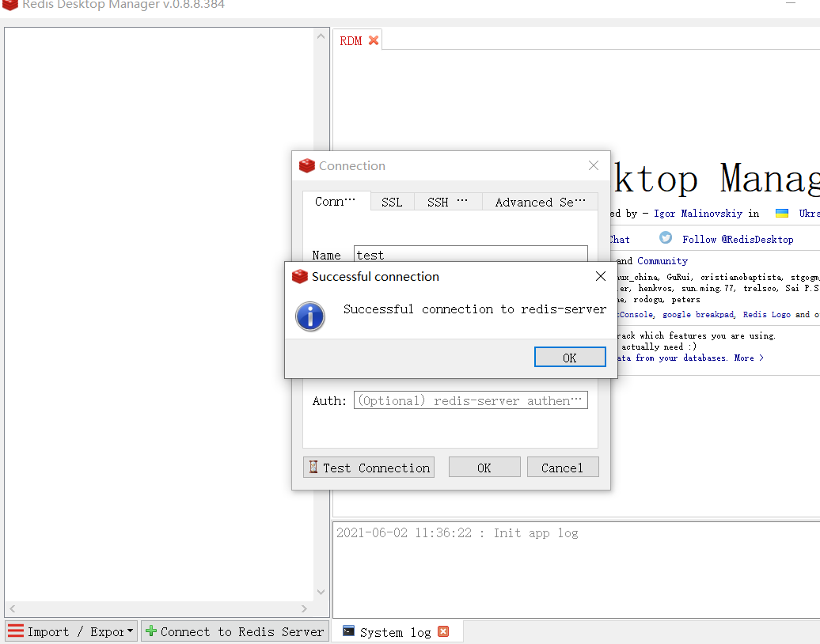Close the Connection dialog window
The image size is (820, 644).
593,165
